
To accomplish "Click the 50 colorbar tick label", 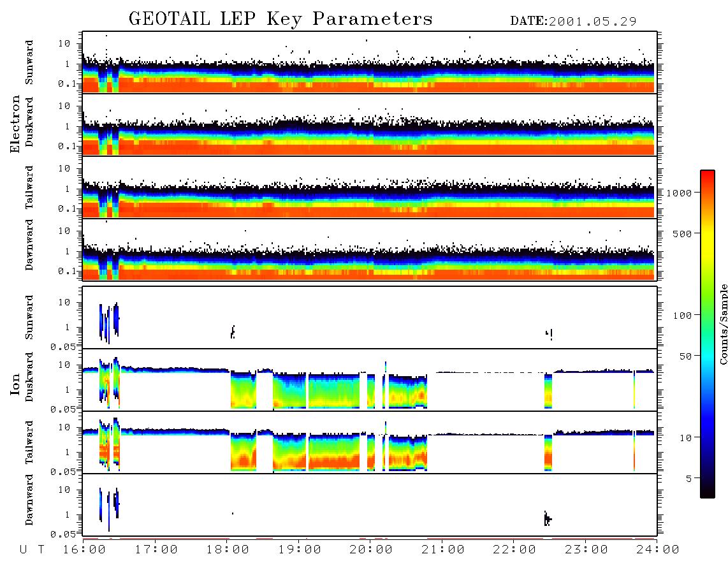I will pyautogui.click(x=685, y=356).
